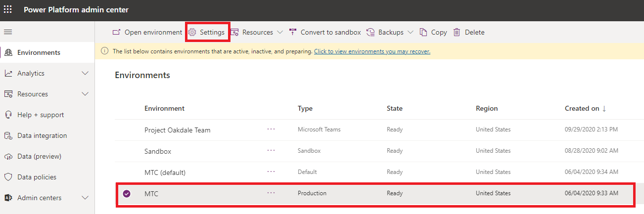The height and width of the screenshot is (214, 644).
Task: Collapse the navigation hamburger menu
Action: pos(8,32)
